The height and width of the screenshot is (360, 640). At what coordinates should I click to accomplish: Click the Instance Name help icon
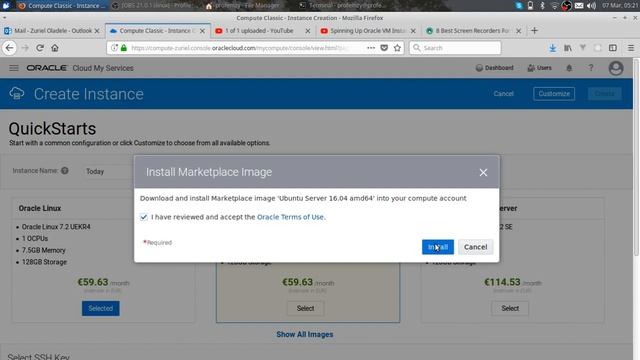point(64,171)
